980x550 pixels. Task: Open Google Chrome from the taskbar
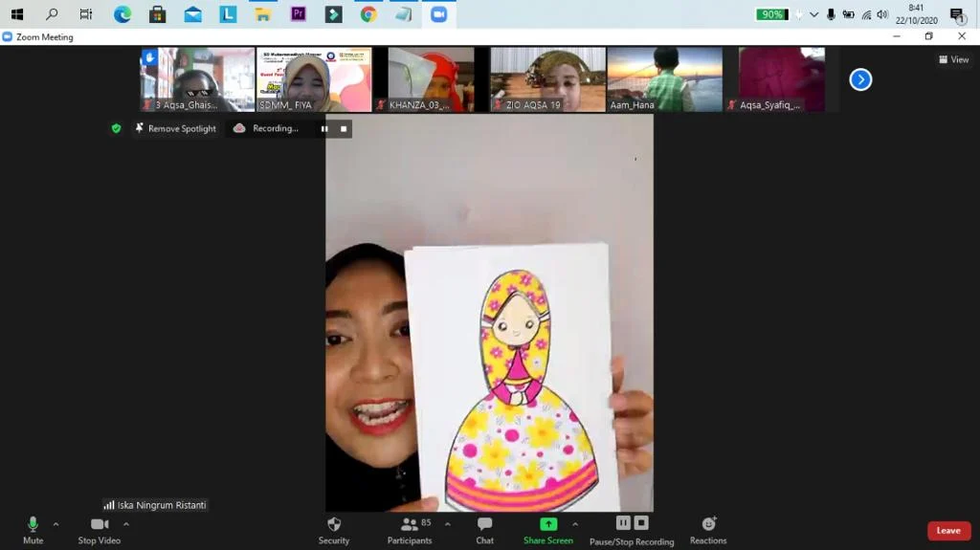click(368, 14)
